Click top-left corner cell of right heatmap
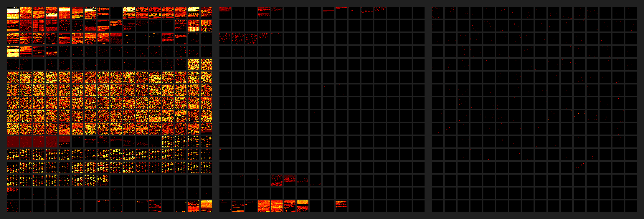This screenshot has height=219, width=644. click(x=437, y=13)
